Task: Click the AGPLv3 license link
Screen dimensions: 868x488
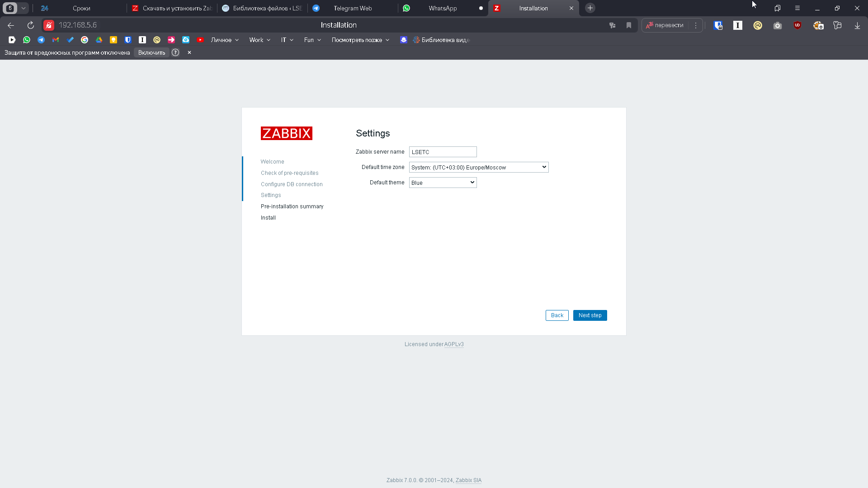Action: [x=454, y=344]
